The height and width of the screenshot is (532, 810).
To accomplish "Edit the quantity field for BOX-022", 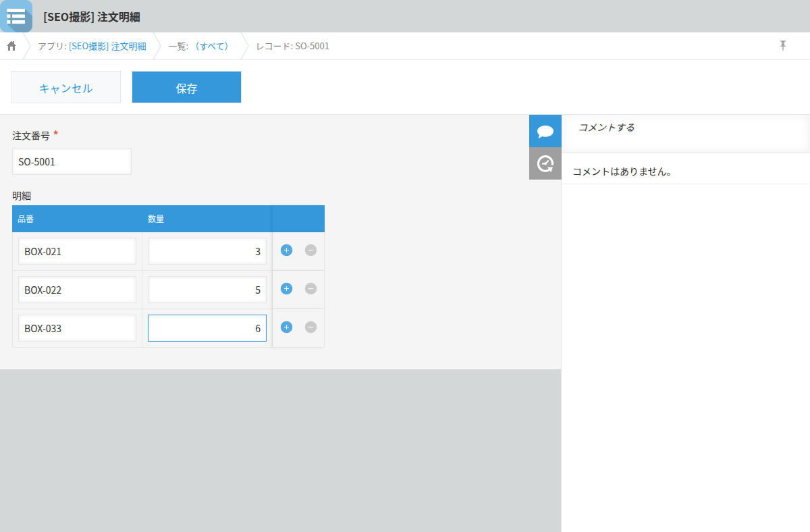I will 207,290.
